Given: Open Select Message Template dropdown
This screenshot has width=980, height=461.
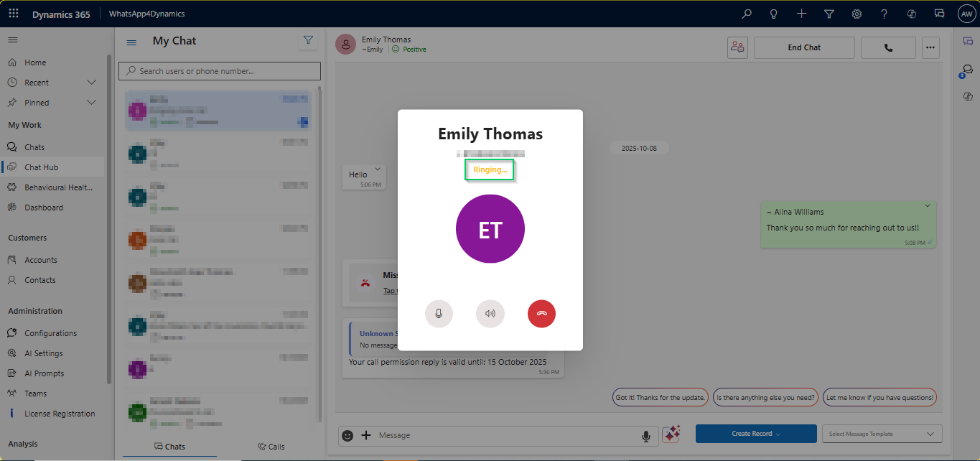Looking at the screenshot, I should pyautogui.click(x=882, y=434).
